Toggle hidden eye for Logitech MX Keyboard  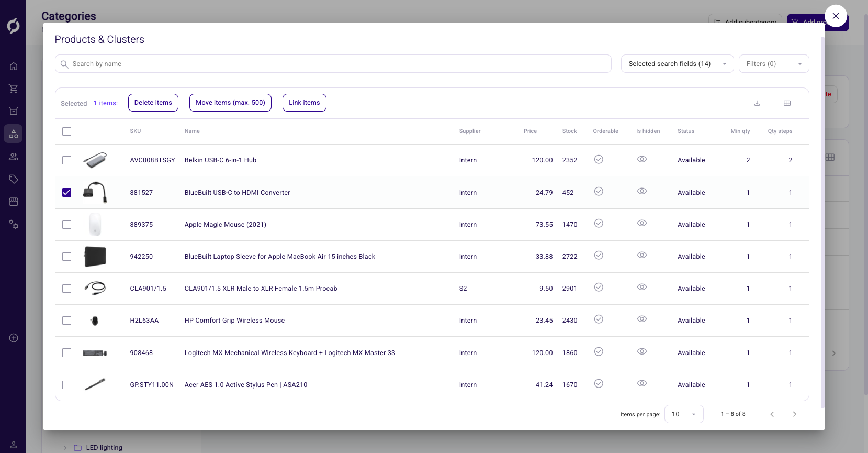point(642,351)
